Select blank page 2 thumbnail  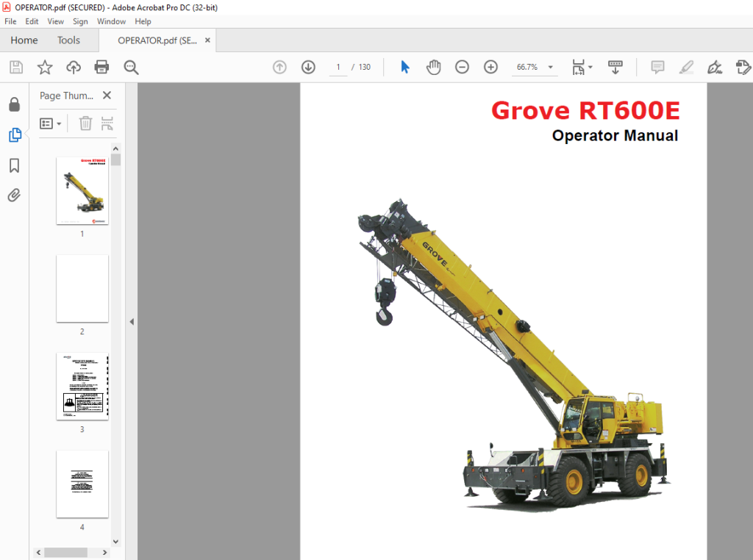[82, 288]
